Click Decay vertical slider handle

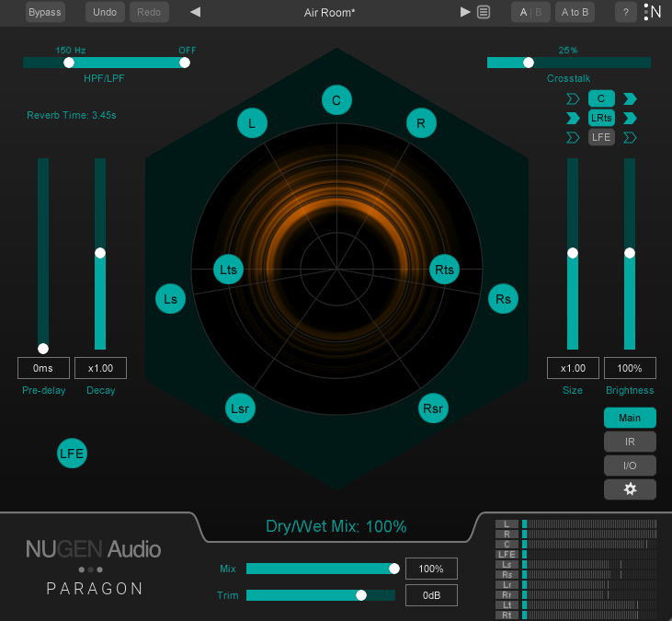[x=100, y=253]
